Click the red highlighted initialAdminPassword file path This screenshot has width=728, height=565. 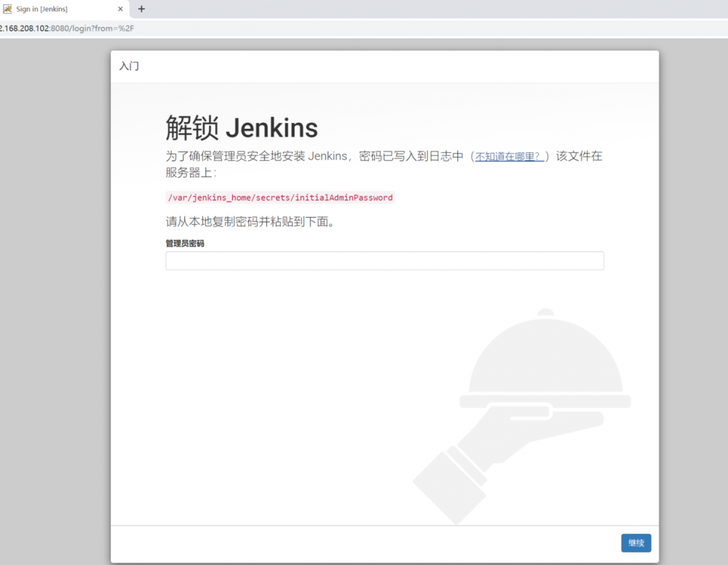click(279, 197)
